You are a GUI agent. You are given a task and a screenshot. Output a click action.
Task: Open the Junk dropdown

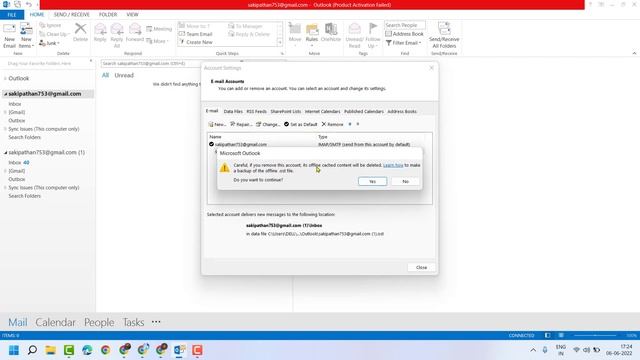point(49,43)
